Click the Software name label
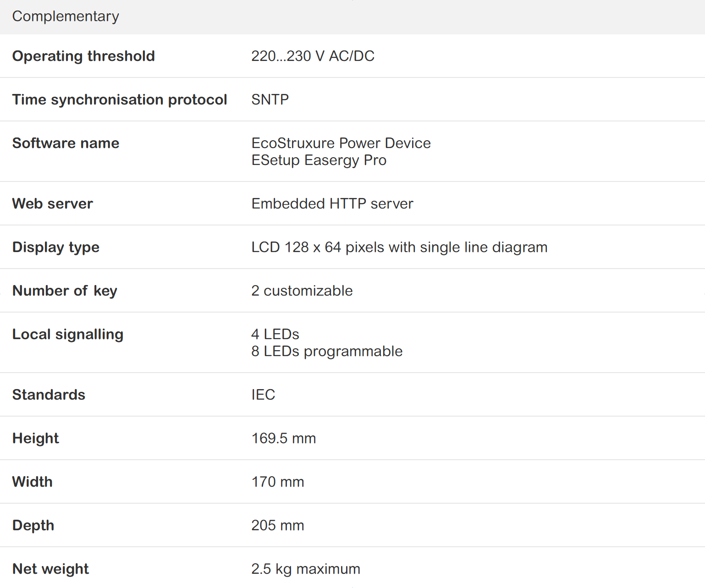Viewport: 705px width, 588px height. 66,143
